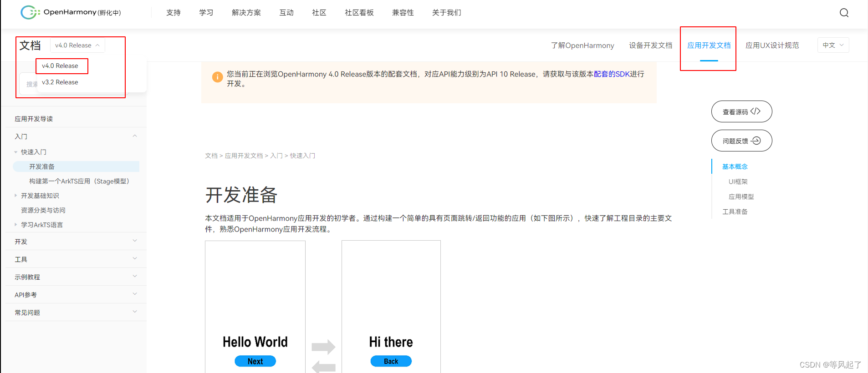The height and width of the screenshot is (373, 868).
Task: Click the feedback arrow icon in 问题反馈
Action: pos(756,141)
